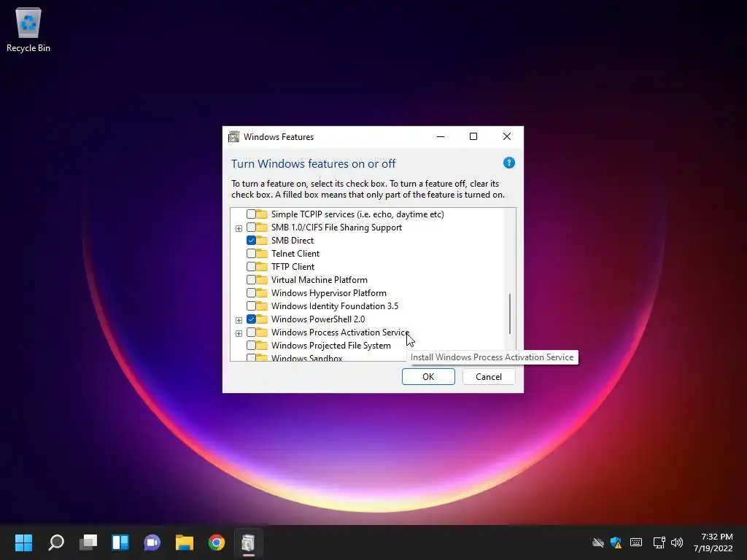Open Windows Security tray icon
Image resolution: width=747 pixels, height=560 pixels.
pos(616,542)
